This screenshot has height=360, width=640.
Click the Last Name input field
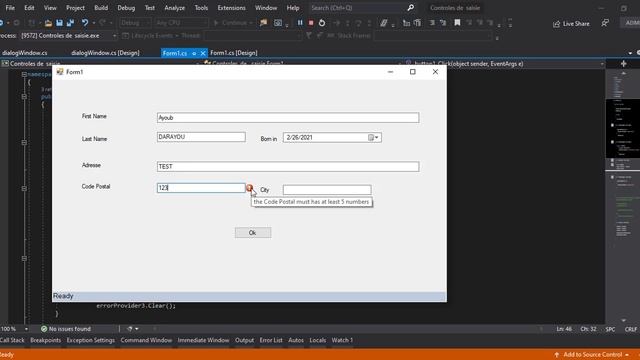click(201, 137)
